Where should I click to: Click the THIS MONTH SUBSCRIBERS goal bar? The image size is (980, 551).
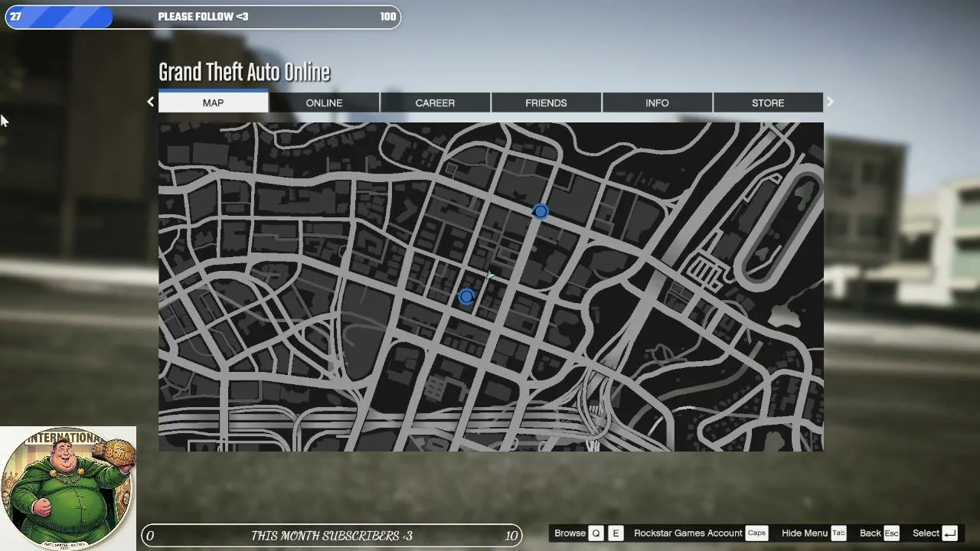332,536
